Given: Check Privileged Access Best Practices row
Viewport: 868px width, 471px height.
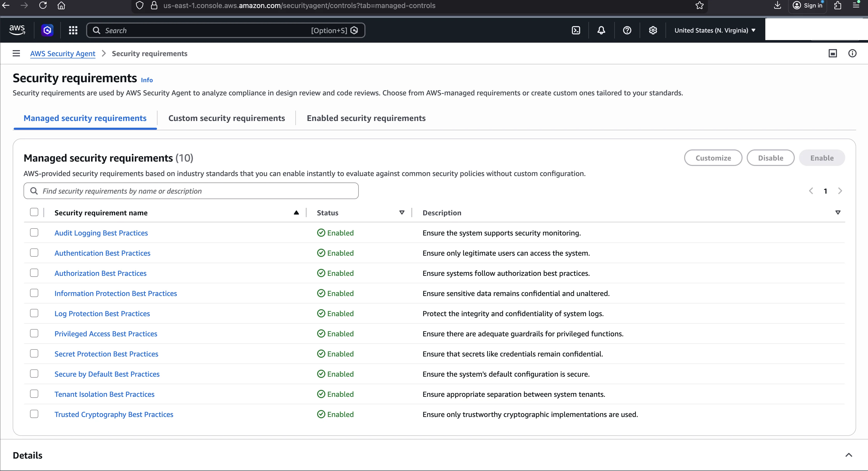Looking at the screenshot, I should 34,333.
